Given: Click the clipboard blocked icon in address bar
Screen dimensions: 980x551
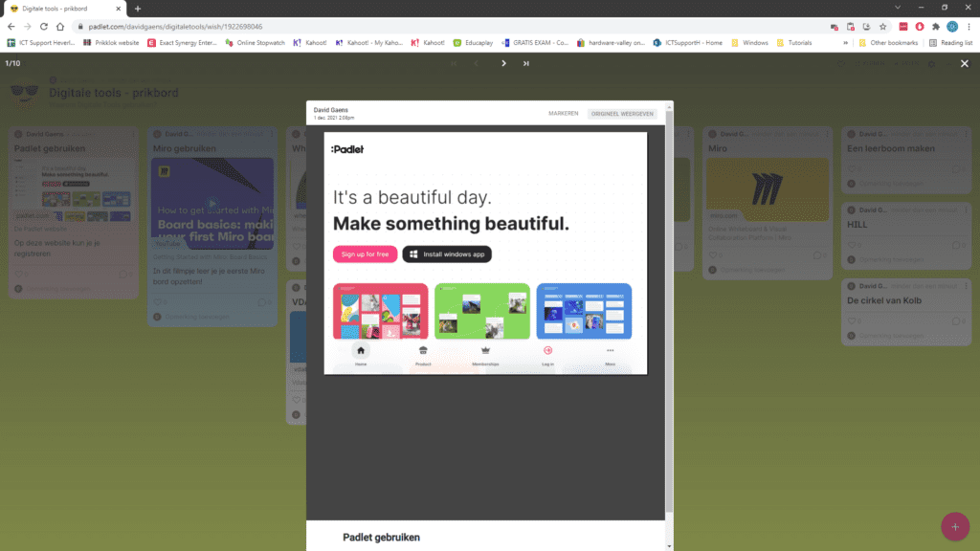Looking at the screenshot, I should coord(850,27).
